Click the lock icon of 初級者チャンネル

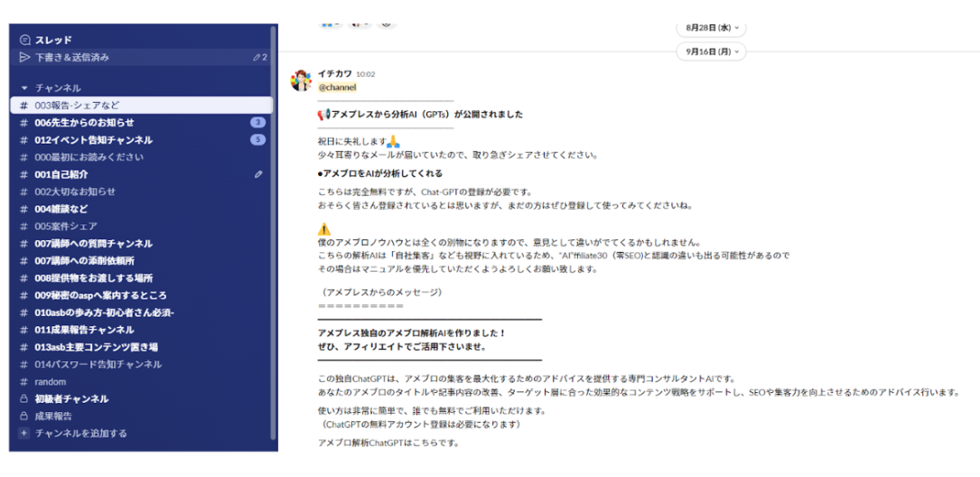[x=23, y=398]
